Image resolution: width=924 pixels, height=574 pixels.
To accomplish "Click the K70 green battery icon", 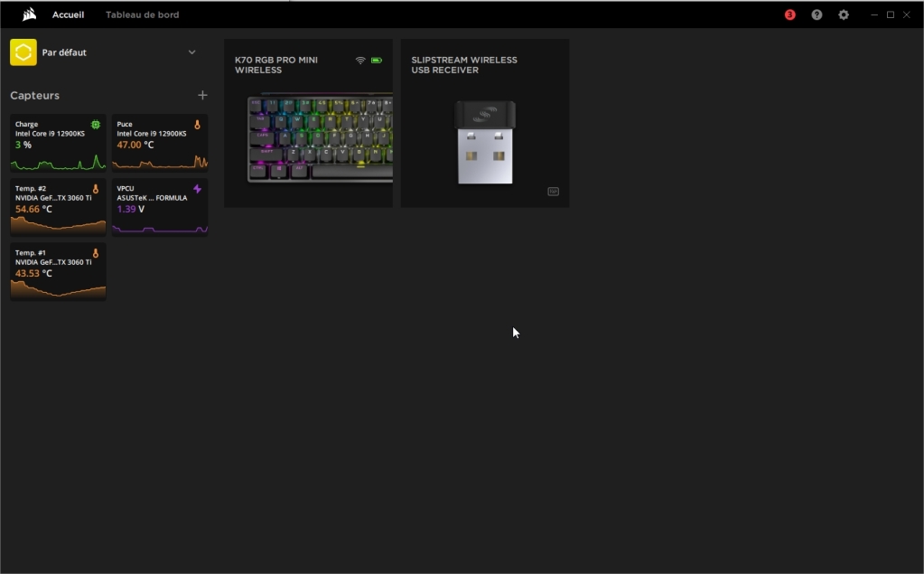I will coord(377,61).
